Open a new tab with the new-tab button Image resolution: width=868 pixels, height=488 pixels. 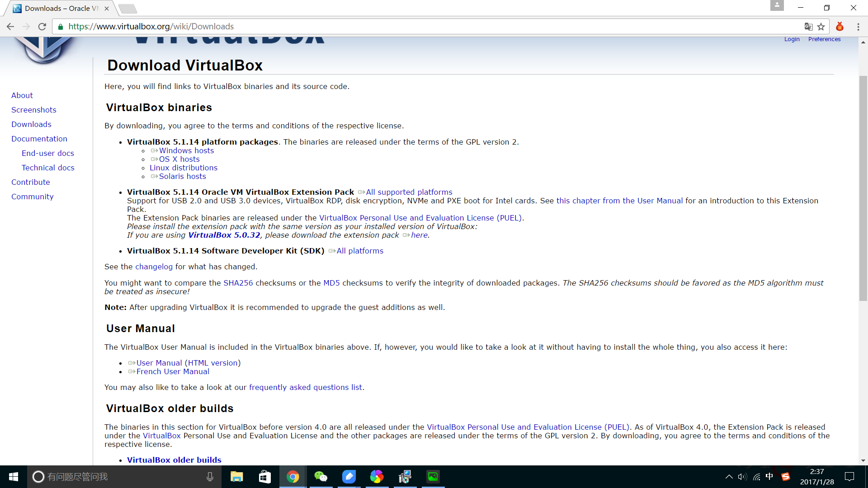(x=127, y=9)
